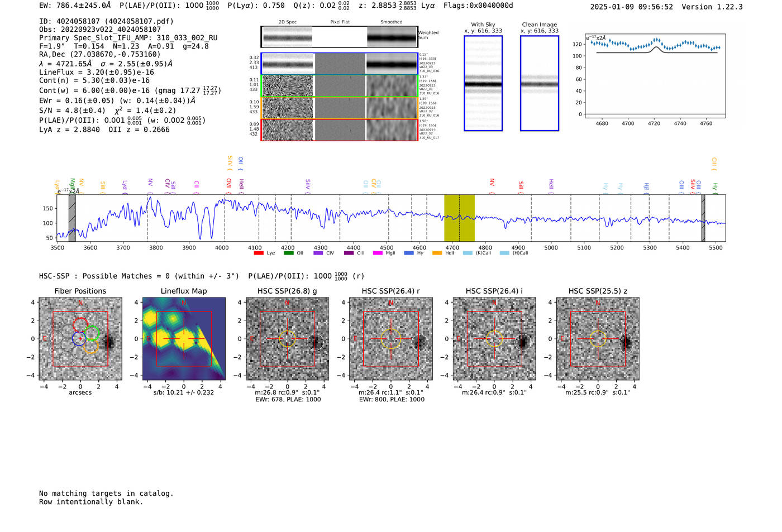Click the 'Smoothed' column header
Viewport: 782px width, 532px height.
[392, 22]
